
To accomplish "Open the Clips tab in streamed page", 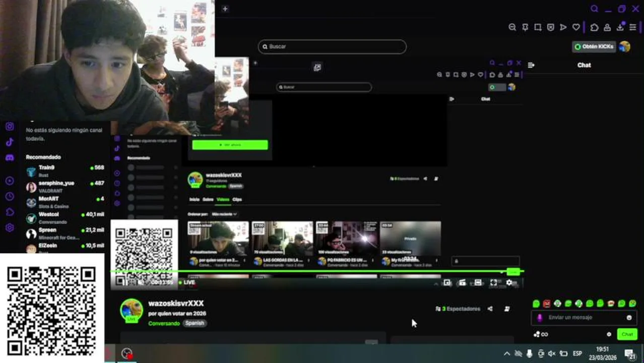I will [237, 199].
